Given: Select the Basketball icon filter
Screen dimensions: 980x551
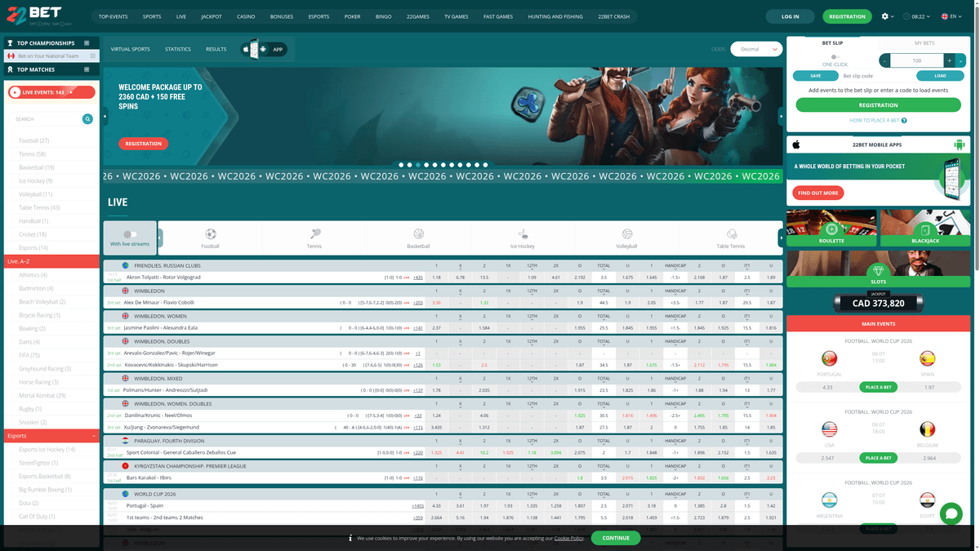Looking at the screenshot, I should tap(418, 234).
